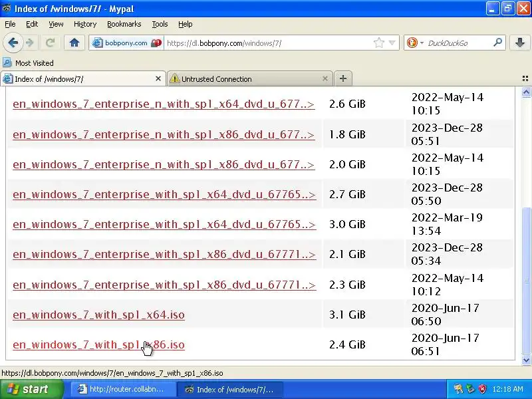Click the Forward arrow navigation button

(x=30, y=43)
